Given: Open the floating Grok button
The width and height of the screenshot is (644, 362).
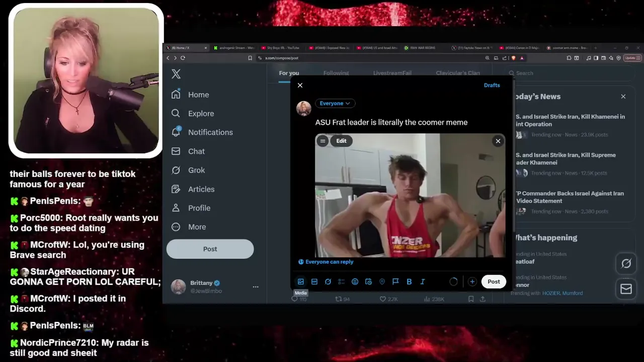Looking at the screenshot, I should click(626, 263).
